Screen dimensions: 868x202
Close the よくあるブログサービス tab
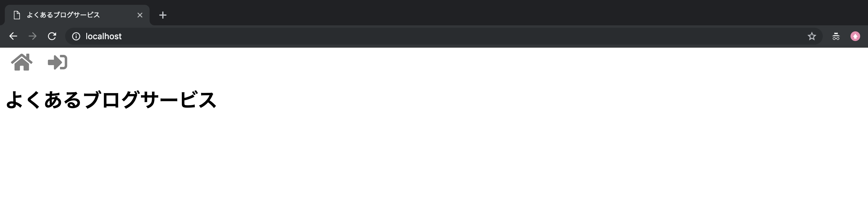point(140,15)
